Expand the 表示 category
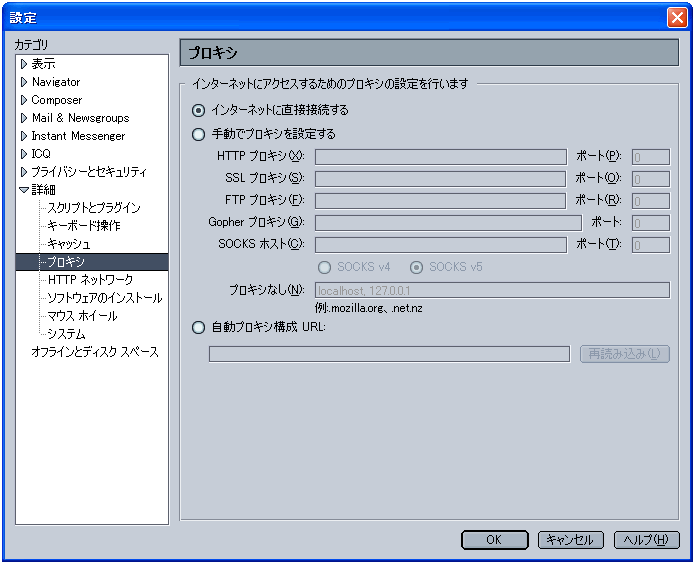This screenshot has width=694, height=563. 24,64
